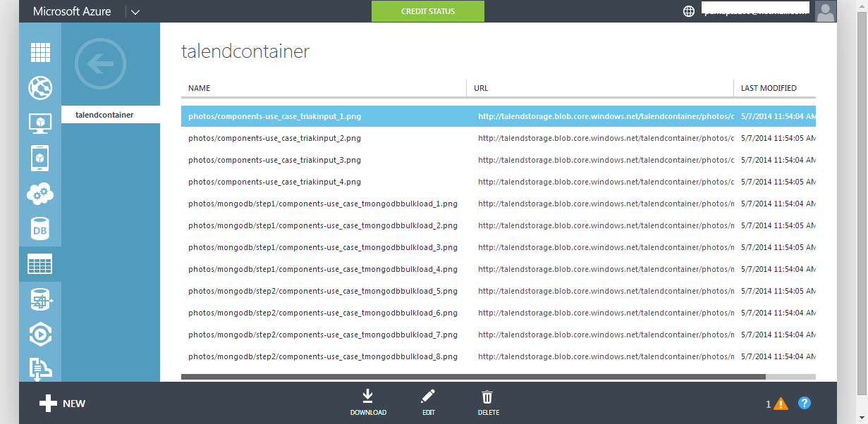The image size is (868, 424).
Task: Select blob step1 tmongodbbulkload_2.png
Action: (323, 225)
